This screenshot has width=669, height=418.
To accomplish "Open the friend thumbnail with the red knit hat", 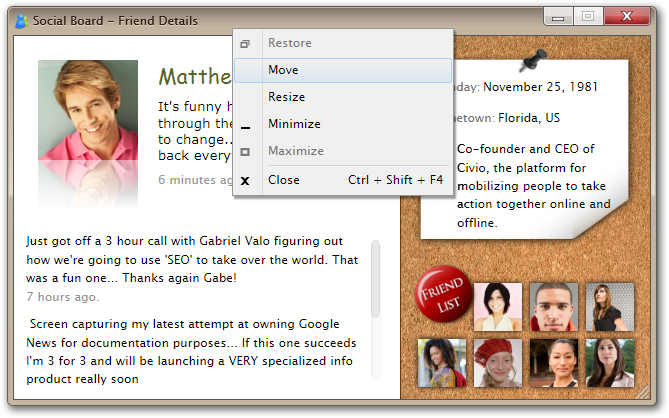I will [497, 362].
